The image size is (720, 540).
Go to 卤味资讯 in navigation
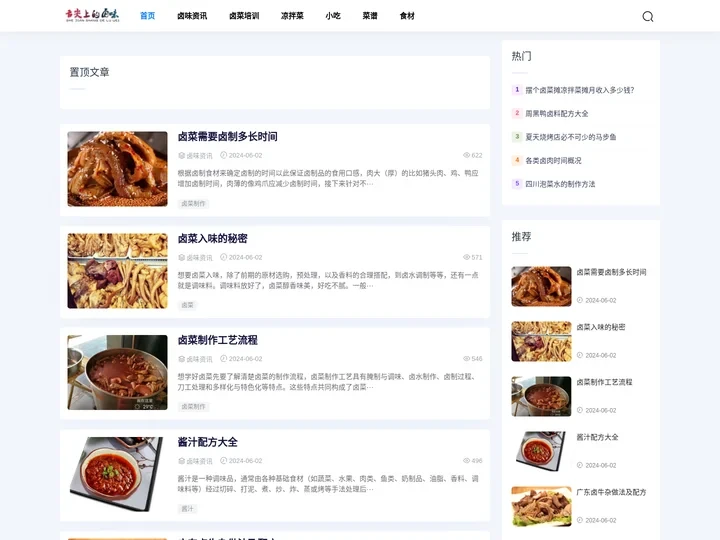pyautogui.click(x=192, y=16)
